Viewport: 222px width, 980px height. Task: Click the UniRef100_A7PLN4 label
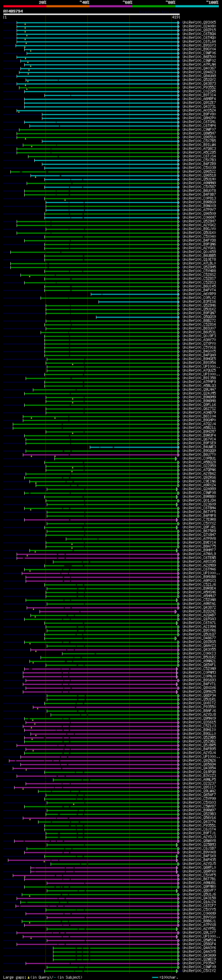click(199, 64)
